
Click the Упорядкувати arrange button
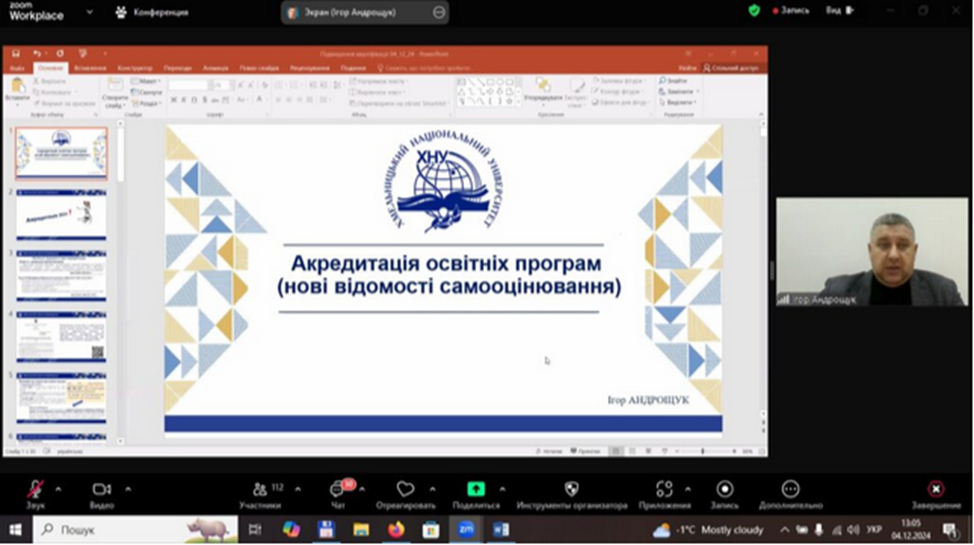(x=543, y=90)
